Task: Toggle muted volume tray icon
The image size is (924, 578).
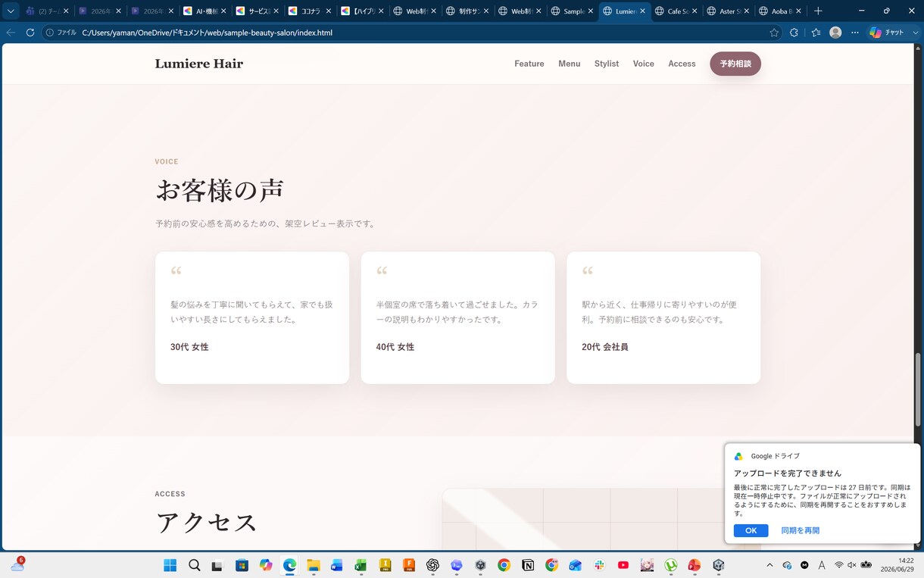Action: click(852, 565)
